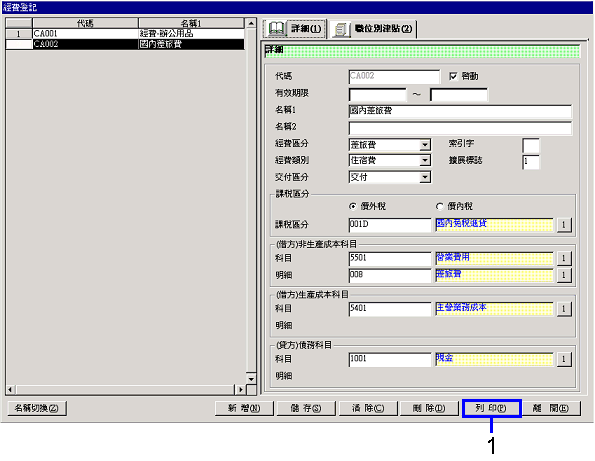This screenshot has height=461, width=595.
Task: Click the horizontal scrollbar right arrow
Action: click(x=240, y=389)
